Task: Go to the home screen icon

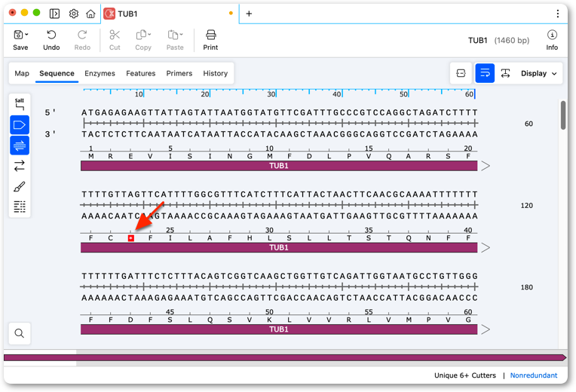Action: point(90,14)
